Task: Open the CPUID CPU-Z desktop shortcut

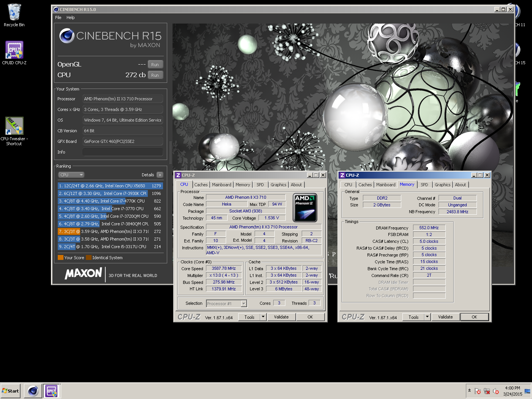Action: click(14, 52)
